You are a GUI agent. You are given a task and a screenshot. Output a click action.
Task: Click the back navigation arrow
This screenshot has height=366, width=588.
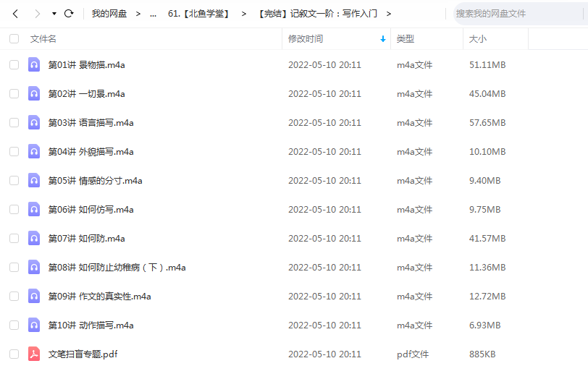pyautogui.click(x=15, y=14)
